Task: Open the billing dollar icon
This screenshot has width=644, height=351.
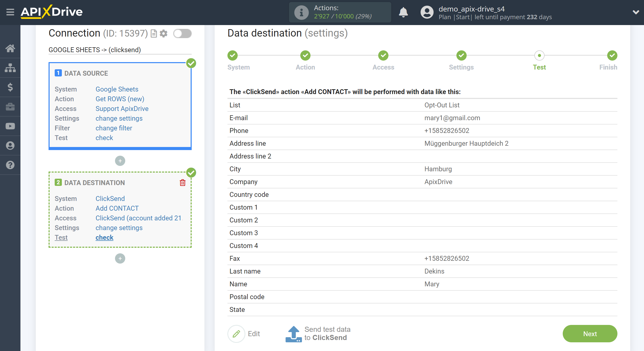Action: 10,87
